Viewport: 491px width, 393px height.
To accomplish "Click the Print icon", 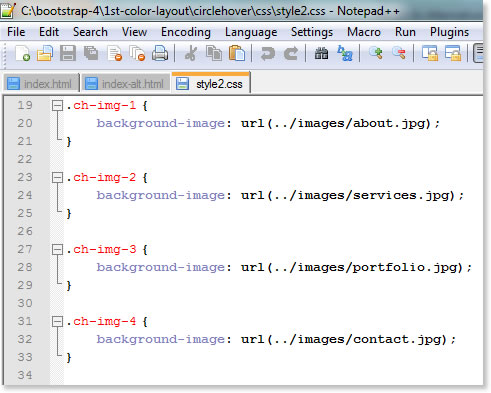I will [x=160, y=53].
